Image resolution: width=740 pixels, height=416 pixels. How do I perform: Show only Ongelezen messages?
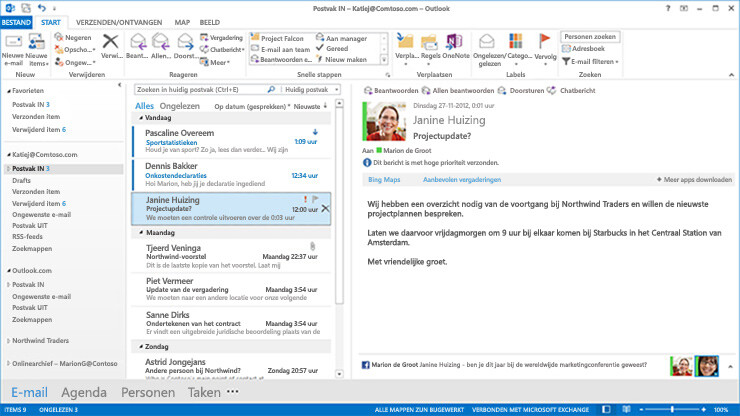pyautogui.click(x=179, y=106)
